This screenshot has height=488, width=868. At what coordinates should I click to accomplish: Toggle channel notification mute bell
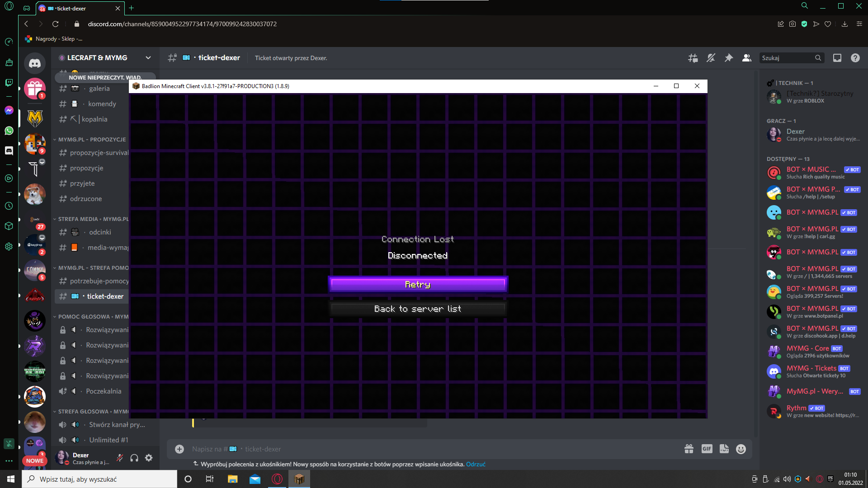[711, 58]
